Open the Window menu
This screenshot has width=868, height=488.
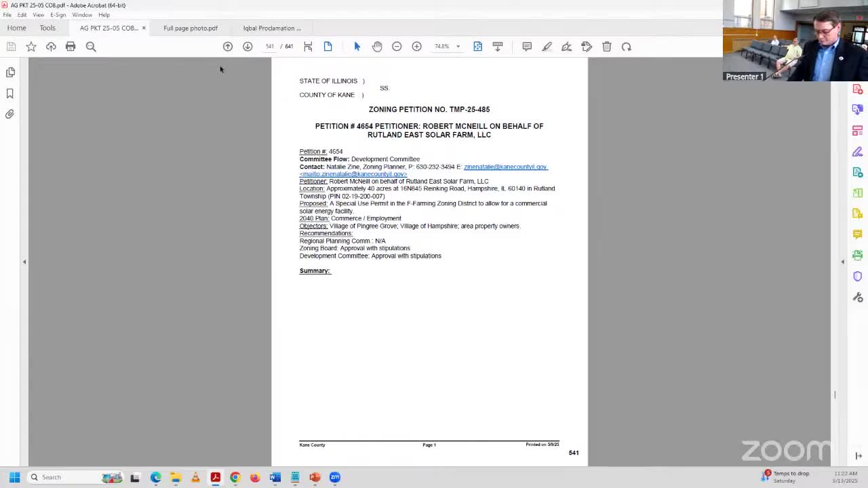coord(82,15)
